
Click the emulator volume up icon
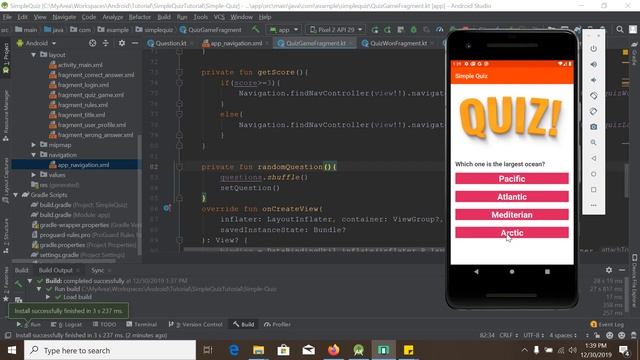point(593,64)
